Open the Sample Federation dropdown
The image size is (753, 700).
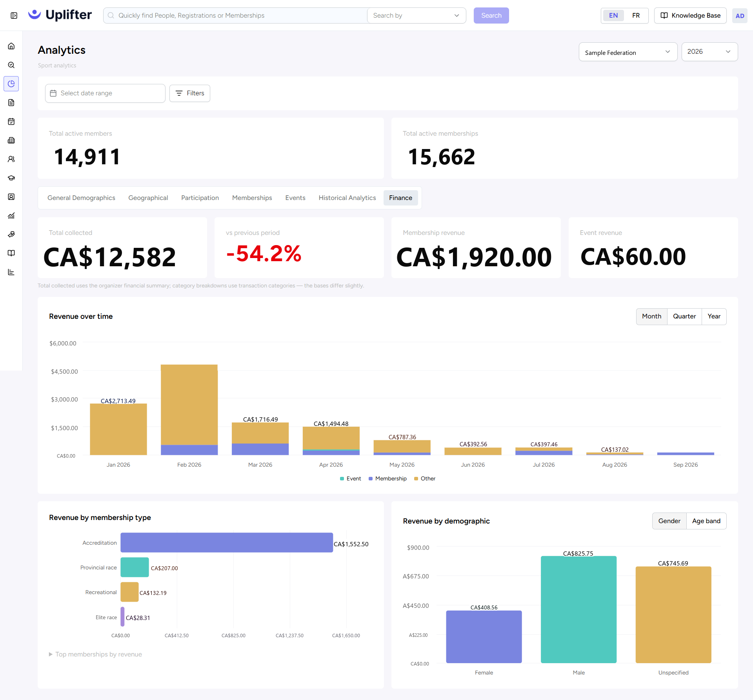point(628,52)
